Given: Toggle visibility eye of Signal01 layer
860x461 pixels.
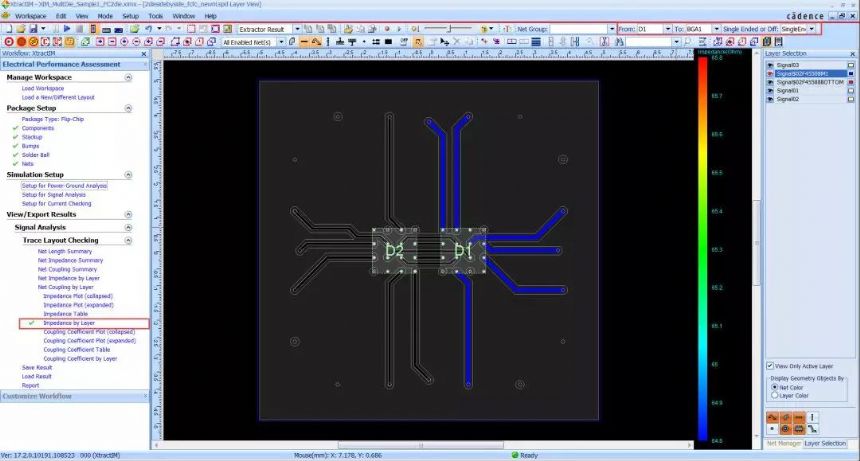Looking at the screenshot, I should tap(770, 91).
